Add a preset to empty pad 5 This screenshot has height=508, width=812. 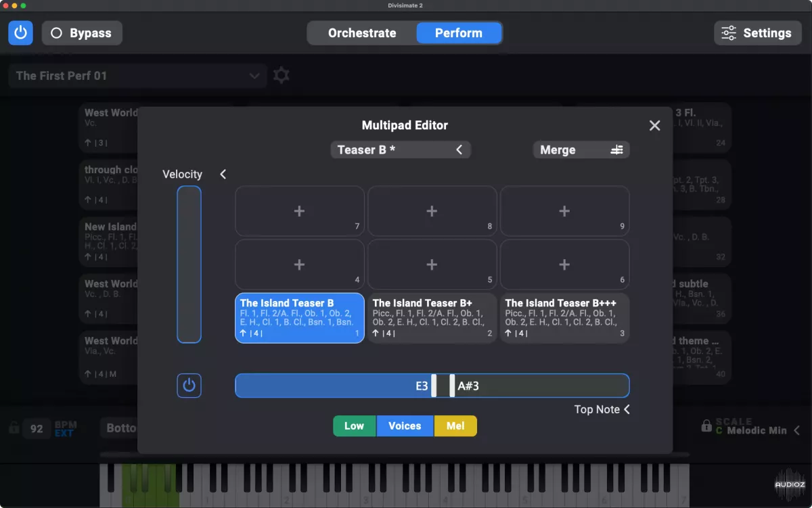pos(432,264)
